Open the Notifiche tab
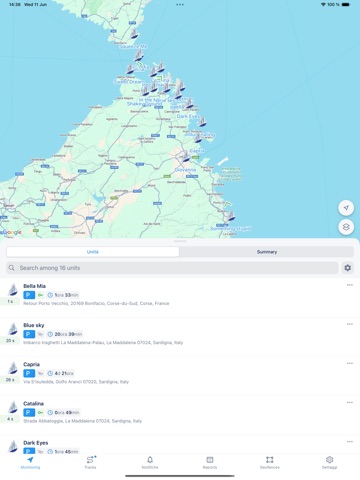360x480 pixels. (x=150, y=463)
